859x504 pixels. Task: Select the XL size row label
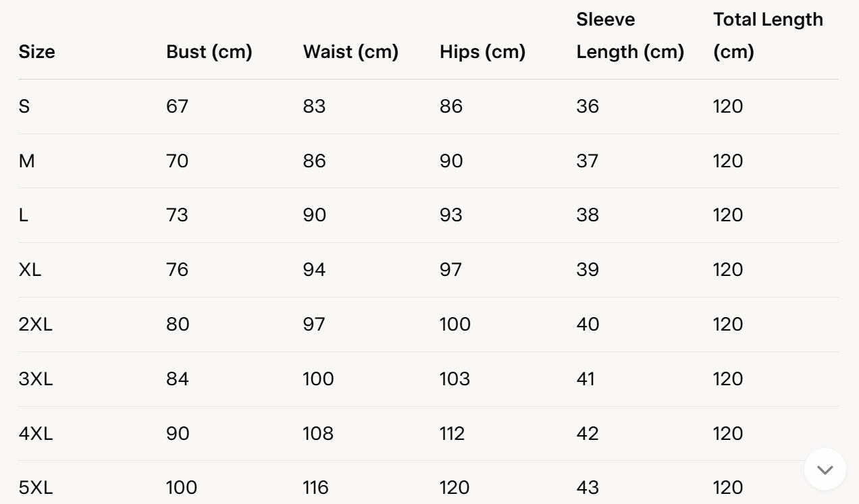(x=30, y=270)
